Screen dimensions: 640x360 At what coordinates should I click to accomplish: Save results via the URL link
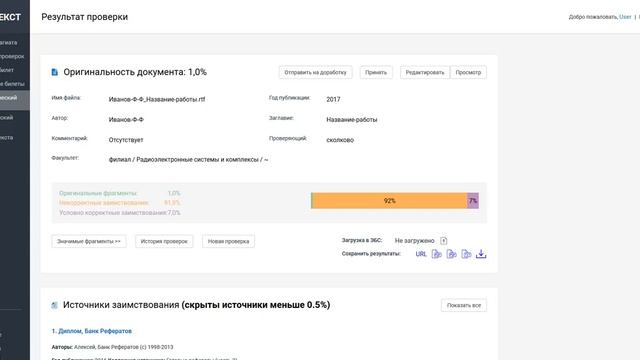421,254
